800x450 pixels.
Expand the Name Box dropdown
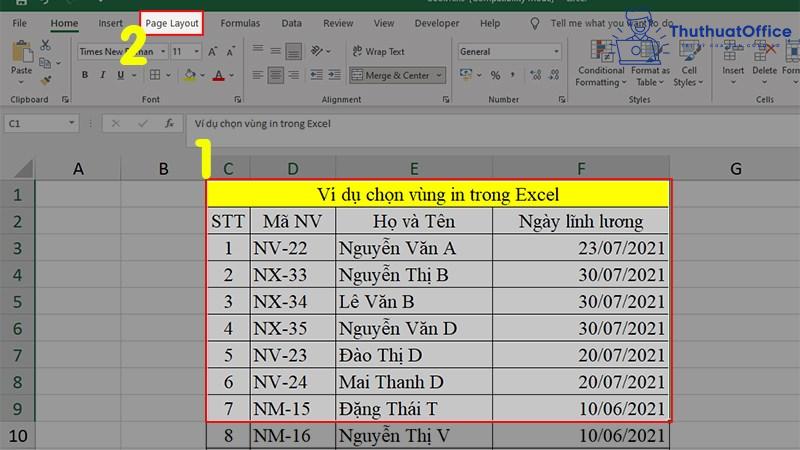(x=71, y=123)
